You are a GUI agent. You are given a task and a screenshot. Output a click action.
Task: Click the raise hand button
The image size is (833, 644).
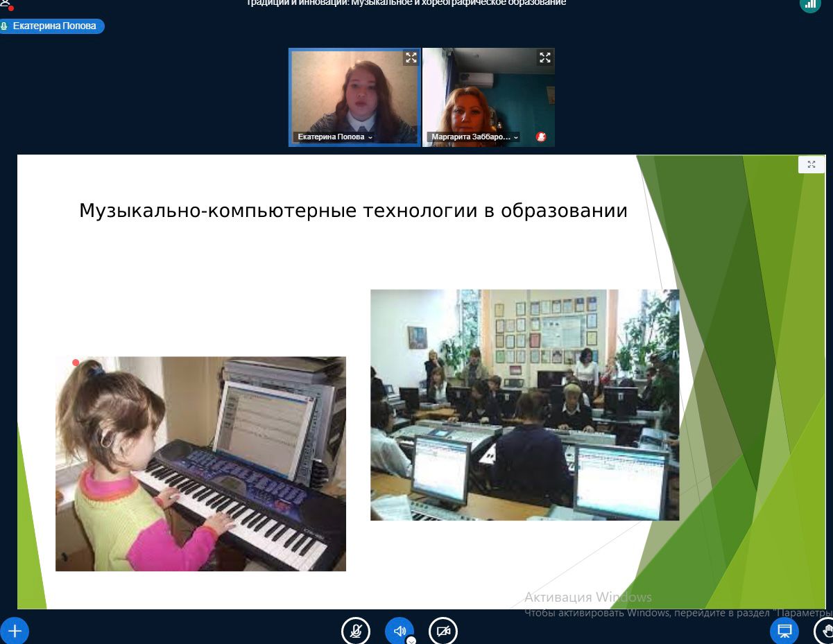(x=825, y=631)
